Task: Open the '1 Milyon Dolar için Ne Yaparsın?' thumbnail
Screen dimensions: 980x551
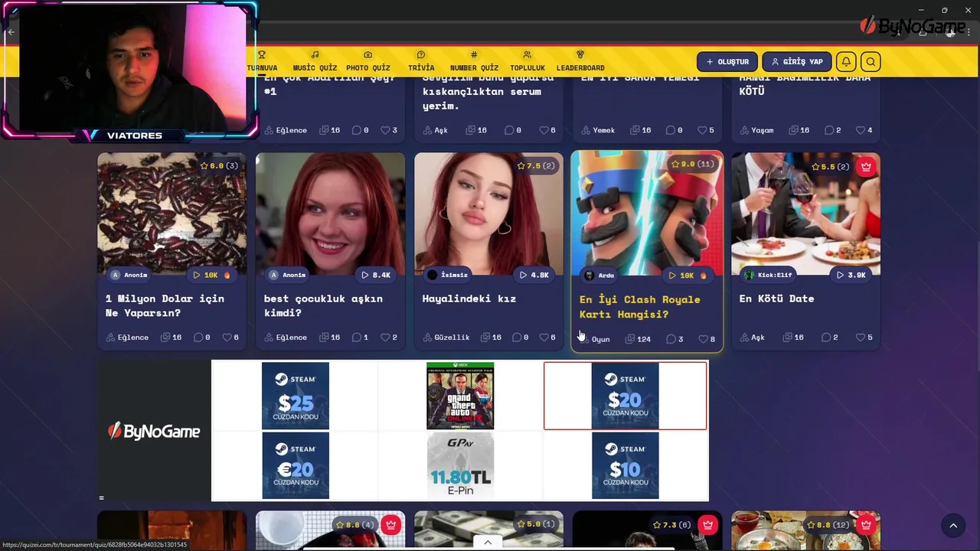Action: (171, 214)
